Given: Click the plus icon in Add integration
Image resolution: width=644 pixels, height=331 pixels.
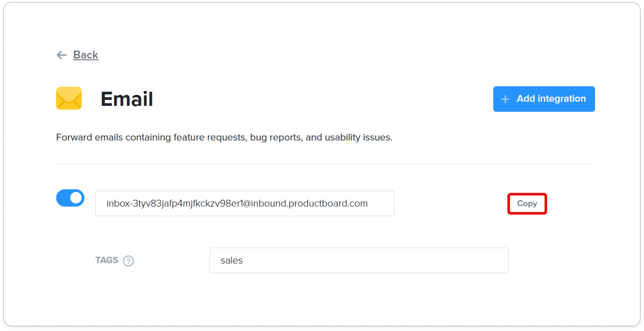Looking at the screenshot, I should coord(505,99).
